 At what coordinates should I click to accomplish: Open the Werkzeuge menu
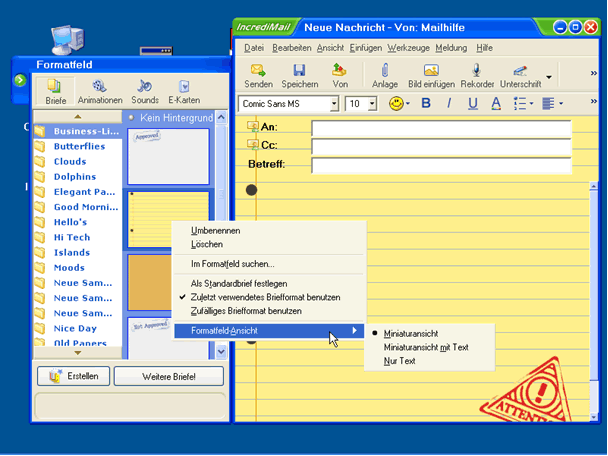coord(408,48)
